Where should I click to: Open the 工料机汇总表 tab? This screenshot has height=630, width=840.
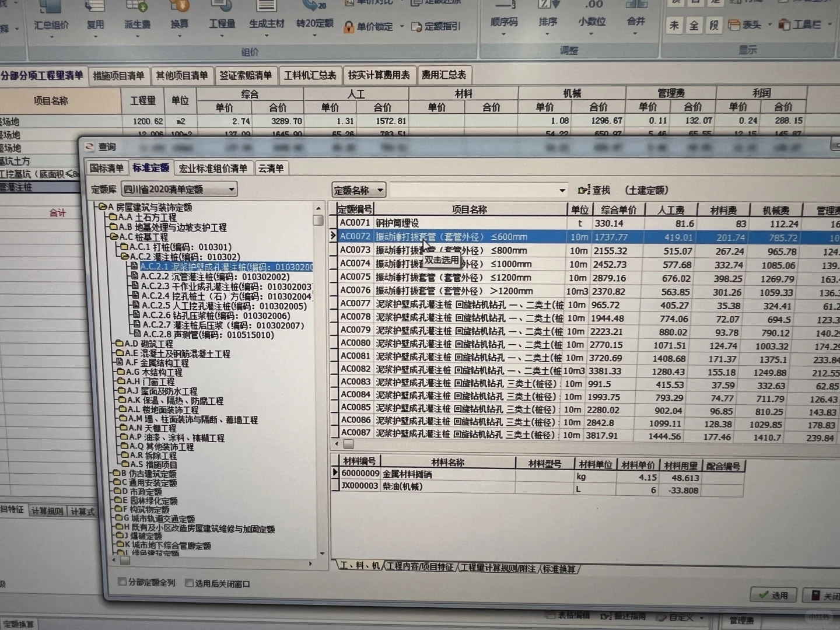pyautogui.click(x=310, y=75)
